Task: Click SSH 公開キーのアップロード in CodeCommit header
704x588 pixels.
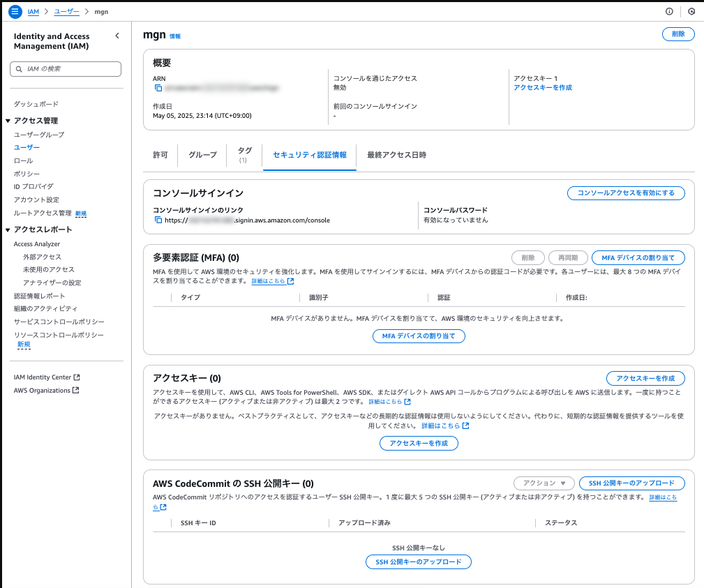Action: tap(631, 483)
